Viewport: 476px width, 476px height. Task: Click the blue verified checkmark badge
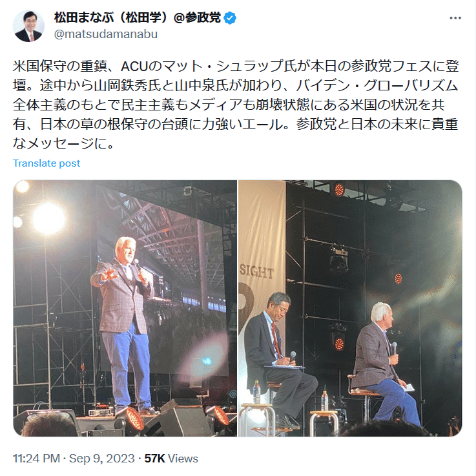click(230, 18)
